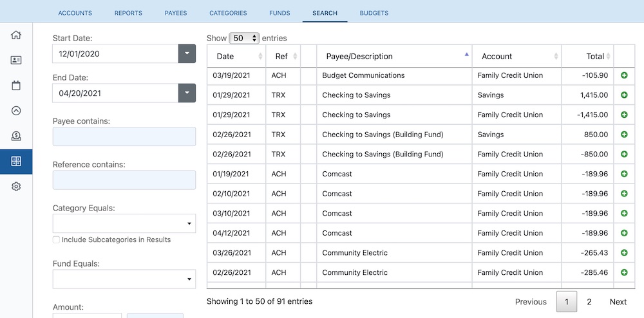This screenshot has height=318, width=644.
Task: Click the circled chevron-up sidebar icon
Action: pyautogui.click(x=16, y=111)
